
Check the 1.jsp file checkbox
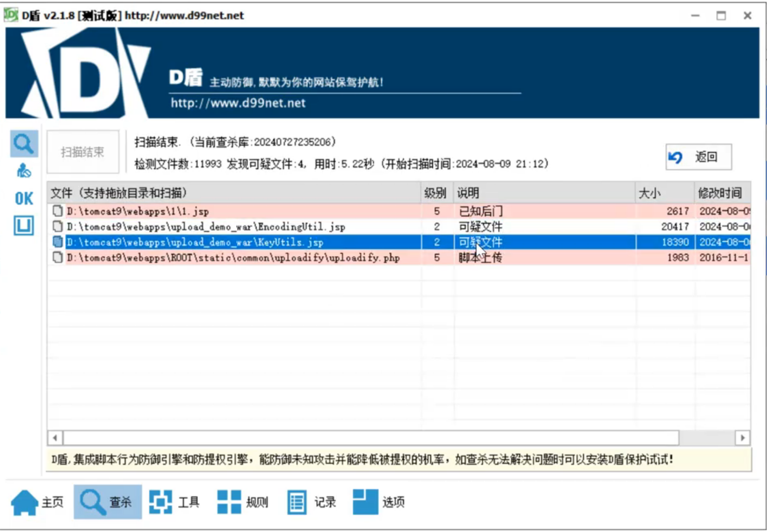pyautogui.click(x=58, y=211)
